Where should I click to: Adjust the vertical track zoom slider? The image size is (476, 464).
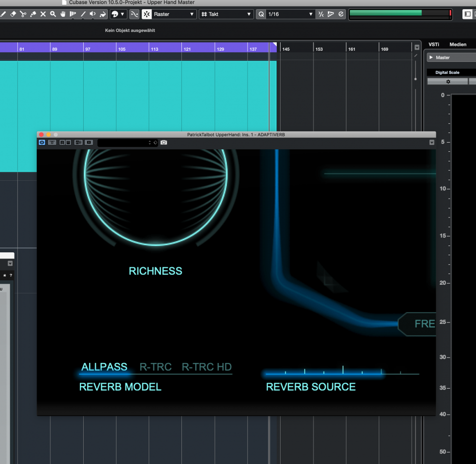[416, 79]
